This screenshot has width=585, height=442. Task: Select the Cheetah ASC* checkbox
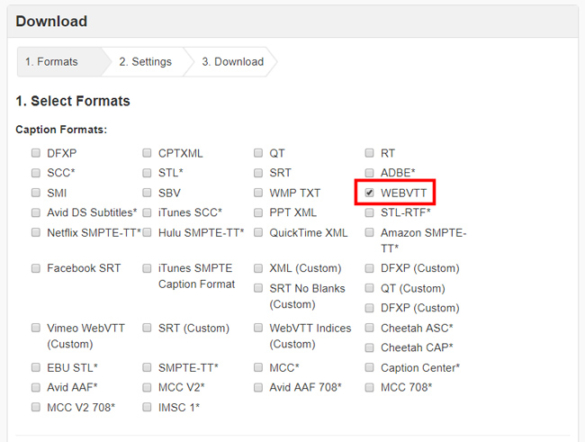(x=369, y=328)
